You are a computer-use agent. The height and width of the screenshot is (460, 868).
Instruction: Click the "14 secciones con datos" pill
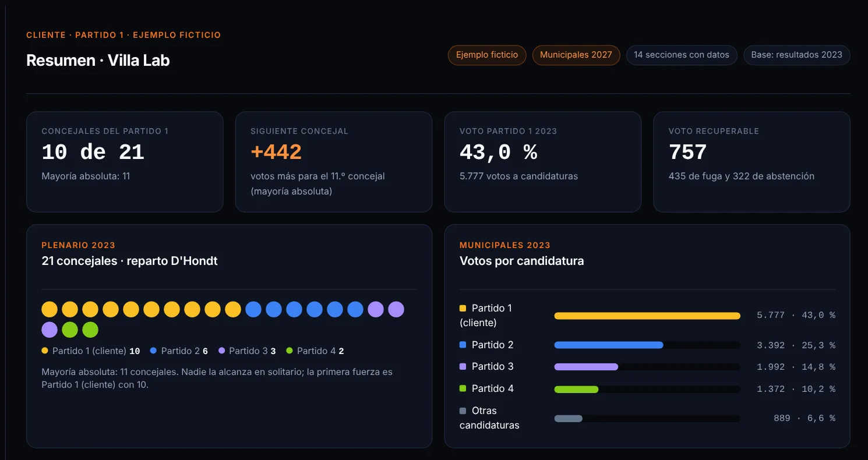[x=682, y=55]
